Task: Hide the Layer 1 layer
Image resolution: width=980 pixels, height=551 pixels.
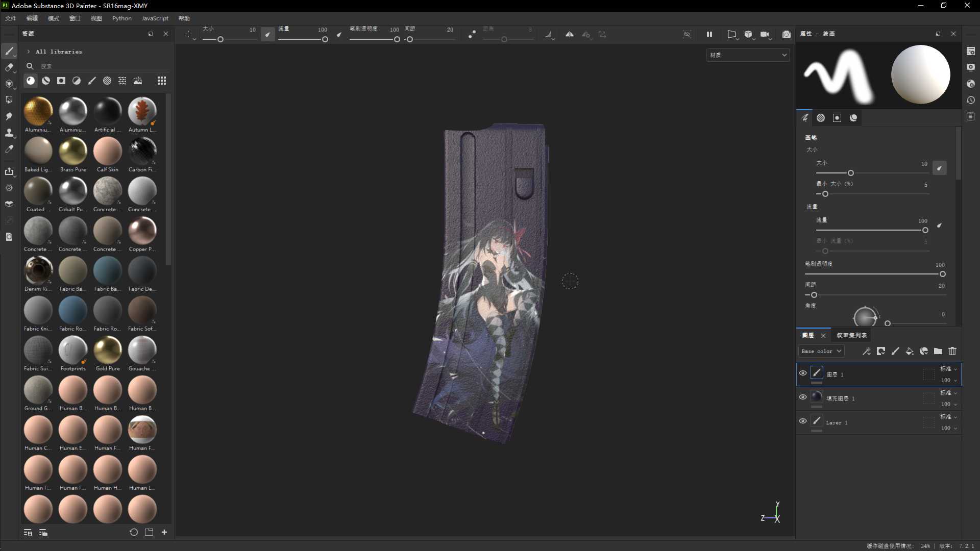Action: pos(803,421)
